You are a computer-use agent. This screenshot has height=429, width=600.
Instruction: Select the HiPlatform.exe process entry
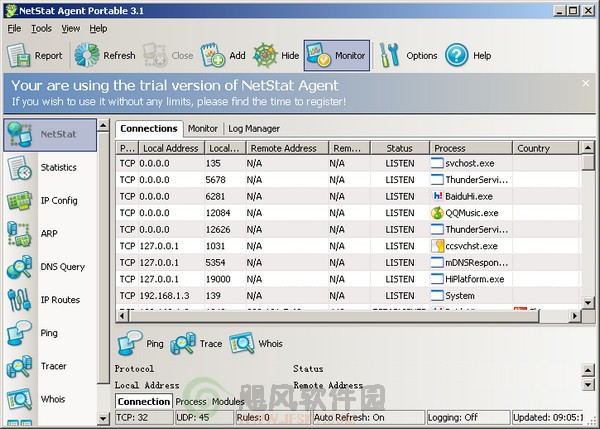(468, 279)
